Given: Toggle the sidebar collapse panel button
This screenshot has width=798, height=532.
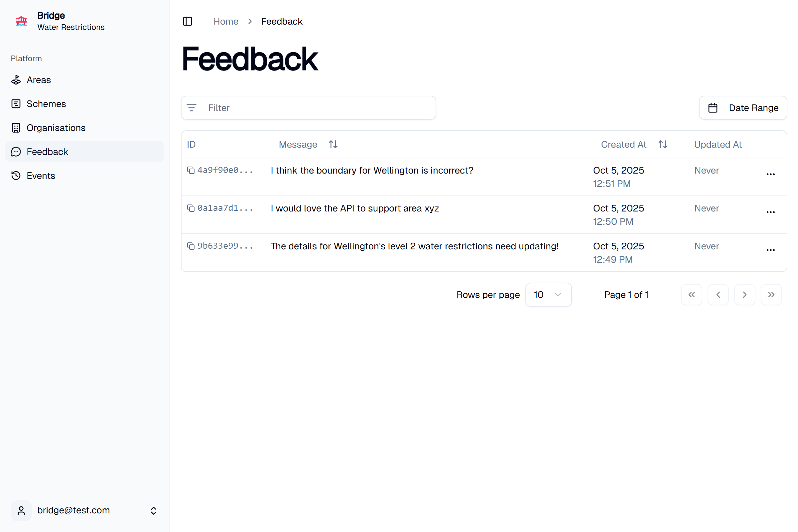Looking at the screenshot, I should coord(188,21).
